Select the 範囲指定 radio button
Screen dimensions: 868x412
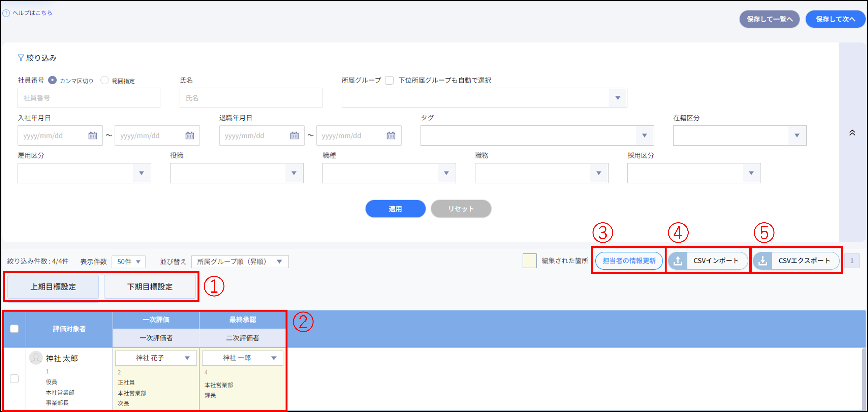tap(104, 80)
